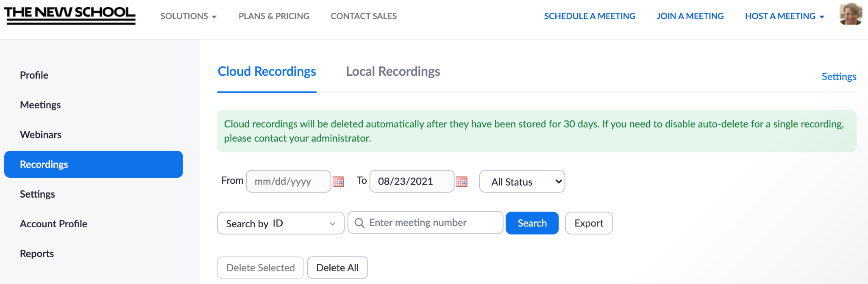Click The New School logo
The image size is (868, 284).
point(70,15)
